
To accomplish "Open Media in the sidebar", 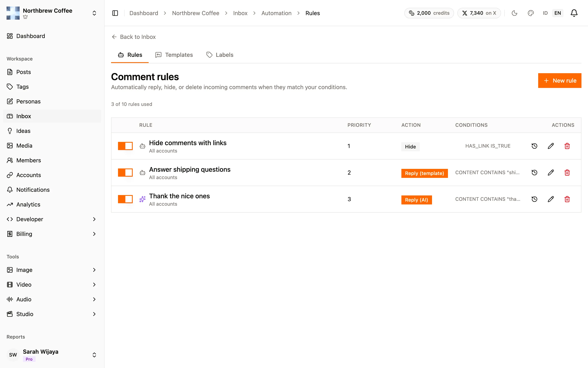I will 52,146.
